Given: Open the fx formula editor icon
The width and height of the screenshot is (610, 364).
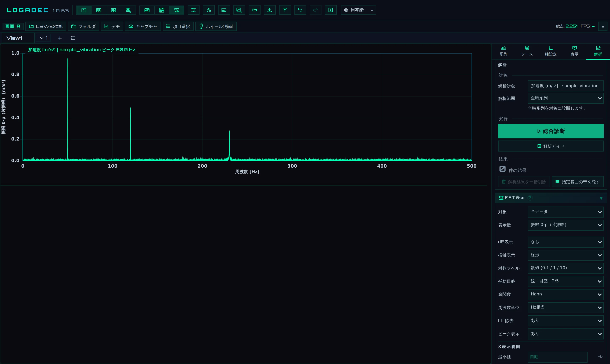Looking at the screenshot, I should 209,10.
